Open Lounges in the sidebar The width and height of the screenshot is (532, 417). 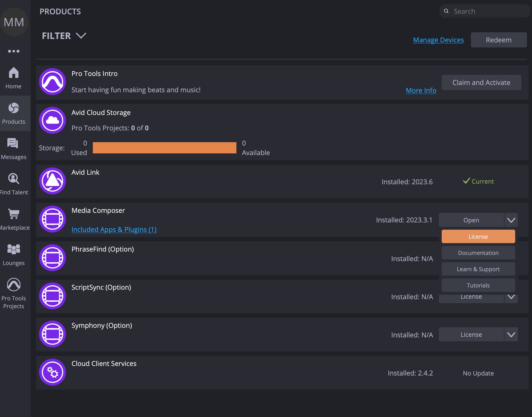tap(13, 255)
